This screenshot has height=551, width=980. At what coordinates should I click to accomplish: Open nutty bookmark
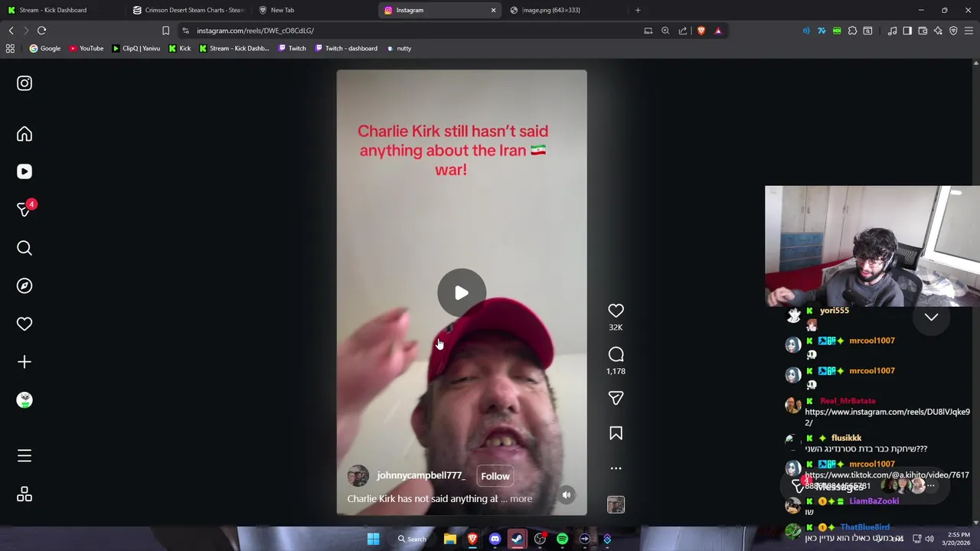tap(399, 48)
